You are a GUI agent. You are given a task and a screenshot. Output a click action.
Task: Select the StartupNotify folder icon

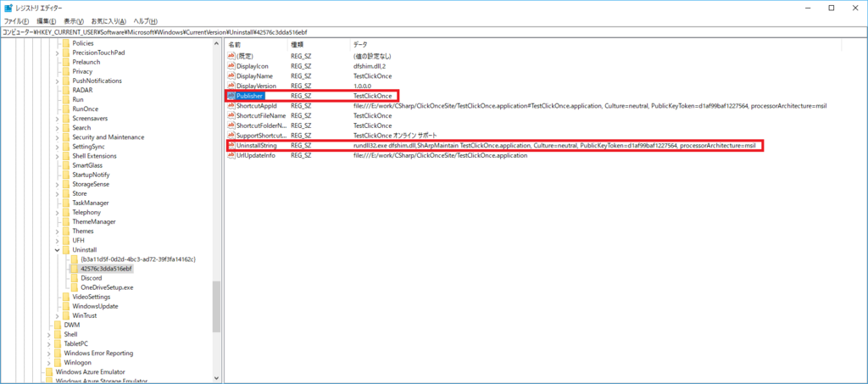(x=66, y=175)
